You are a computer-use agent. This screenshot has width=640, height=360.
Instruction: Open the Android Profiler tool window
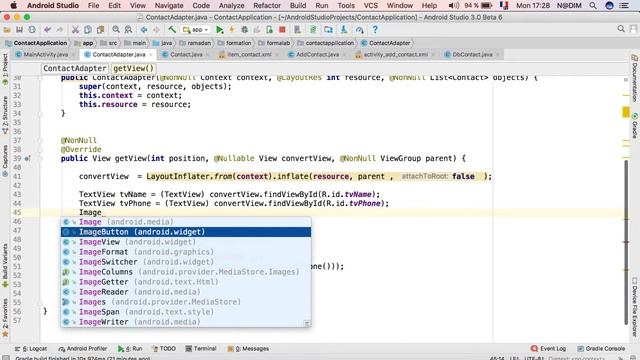83,349
